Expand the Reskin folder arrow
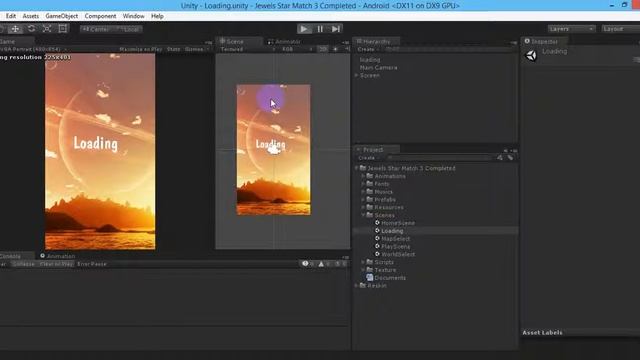640x360 pixels. [x=356, y=285]
